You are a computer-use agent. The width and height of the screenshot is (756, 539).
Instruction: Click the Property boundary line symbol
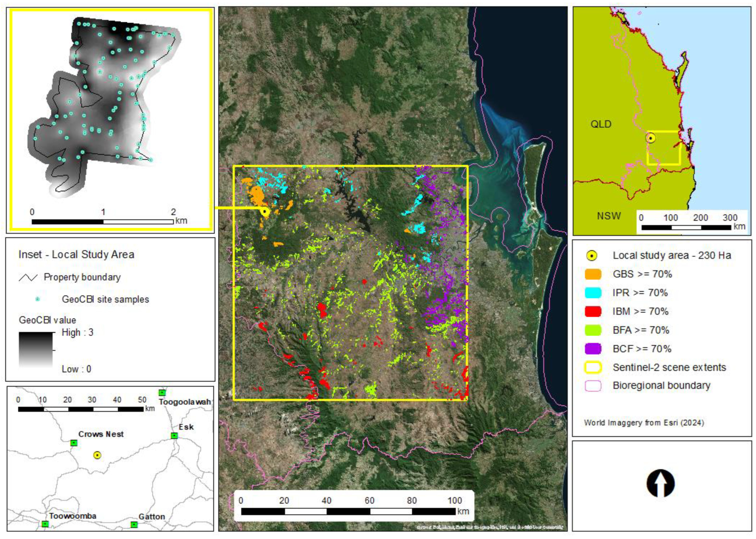pyautogui.click(x=28, y=278)
